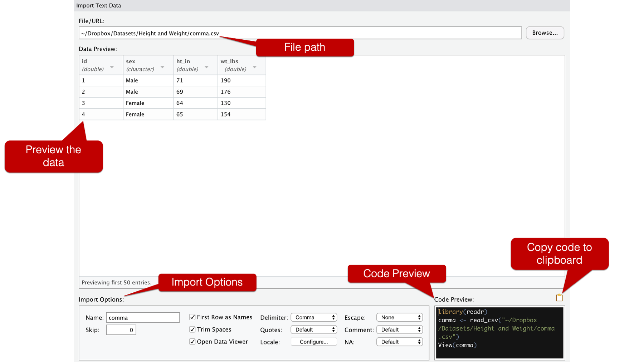The height and width of the screenshot is (362, 644).
Task: Uncheck First Row as Names
Action: [x=192, y=317]
